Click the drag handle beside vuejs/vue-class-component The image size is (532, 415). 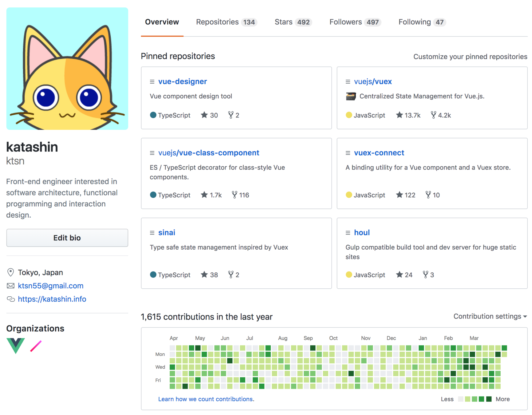click(152, 153)
